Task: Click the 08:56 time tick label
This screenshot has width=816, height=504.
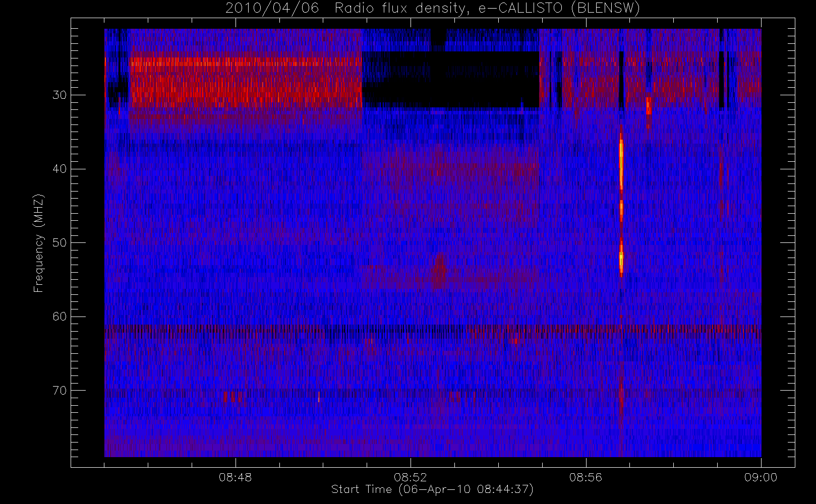Action: [x=586, y=477]
